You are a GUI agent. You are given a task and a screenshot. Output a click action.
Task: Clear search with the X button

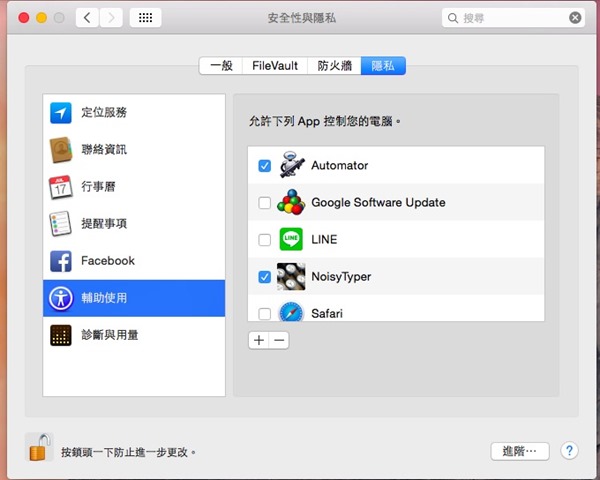pos(575,18)
